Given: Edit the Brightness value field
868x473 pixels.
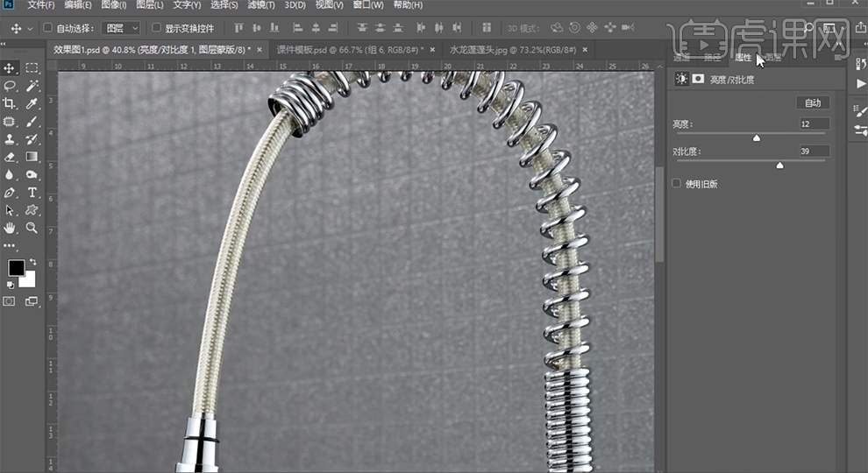Looking at the screenshot, I should point(814,124).
